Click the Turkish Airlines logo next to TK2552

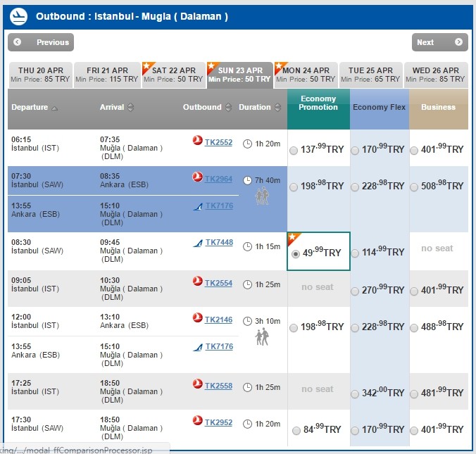click(197, 141)
